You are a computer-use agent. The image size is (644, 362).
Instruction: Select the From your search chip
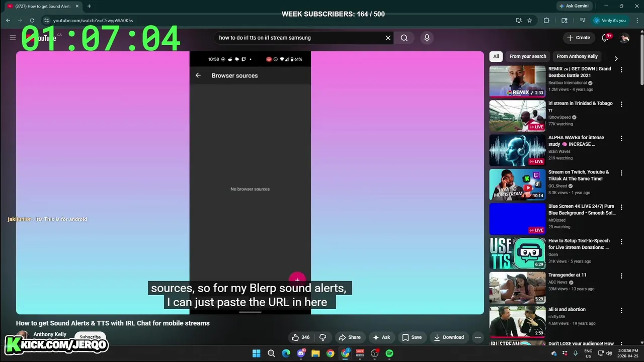coord(528,56)
